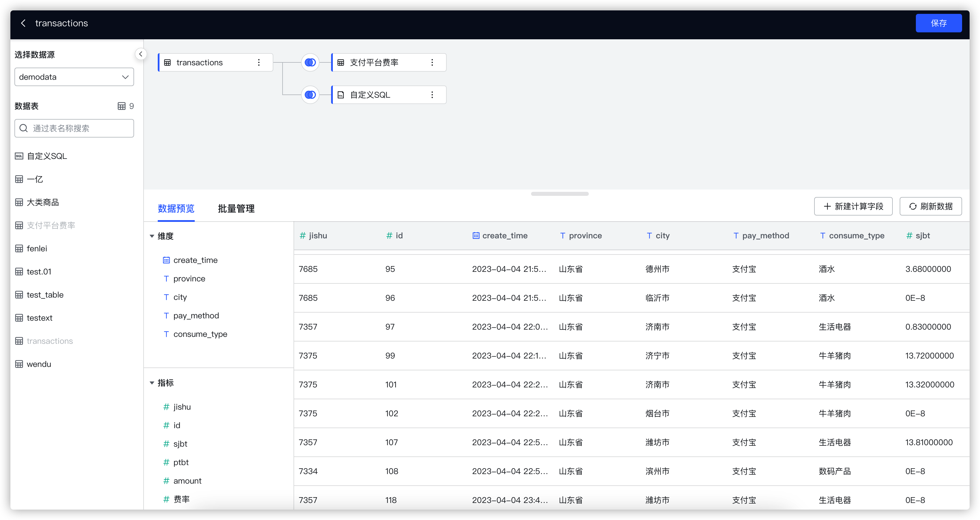Select the 支付平台费率 node on canvas

(x=388, y=62)
